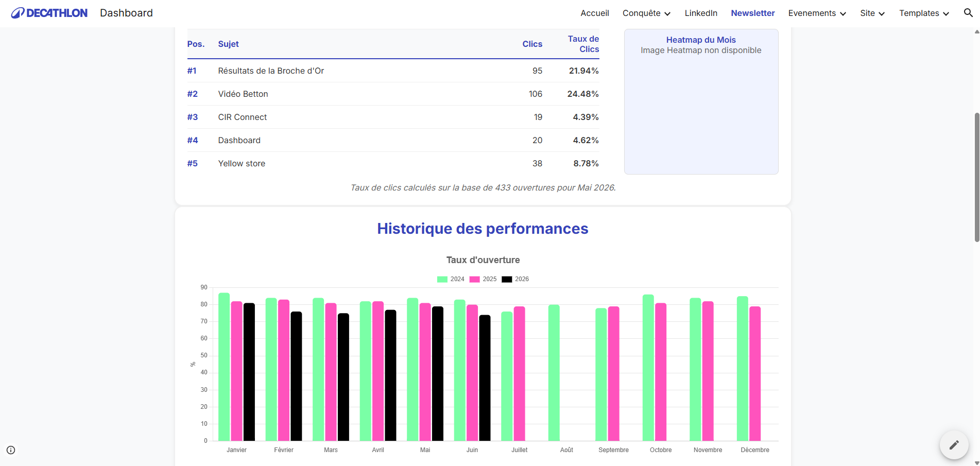Open the search magnifier icon
Image resolution: width=980 pixels, height=466 pixels.
[968, 13]
